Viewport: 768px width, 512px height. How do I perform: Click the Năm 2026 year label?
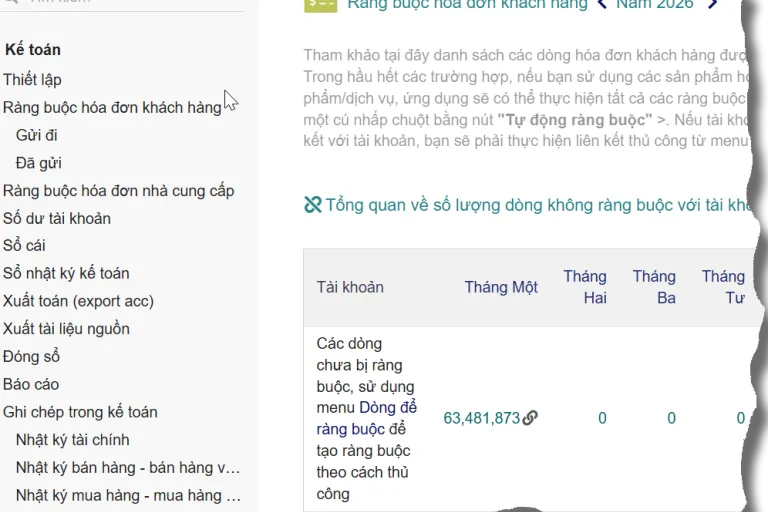[655, 4]
